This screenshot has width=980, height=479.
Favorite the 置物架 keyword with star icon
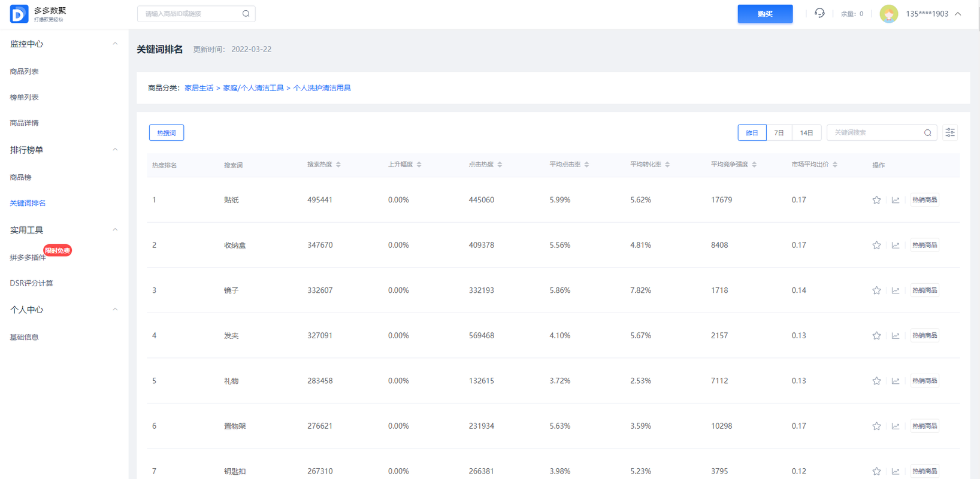[x=876, y=426]
